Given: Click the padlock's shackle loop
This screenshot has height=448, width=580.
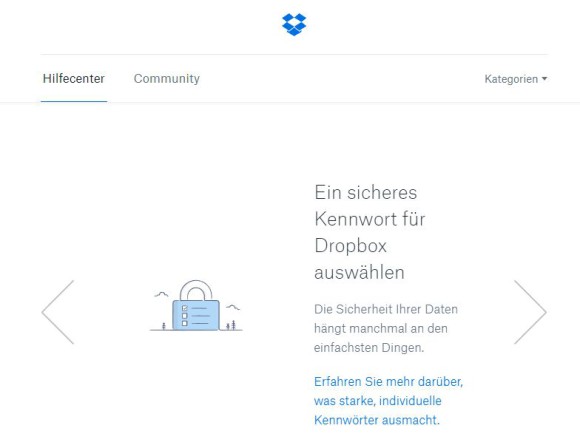Looking at the screenshot, I should (x=196, y=290).
